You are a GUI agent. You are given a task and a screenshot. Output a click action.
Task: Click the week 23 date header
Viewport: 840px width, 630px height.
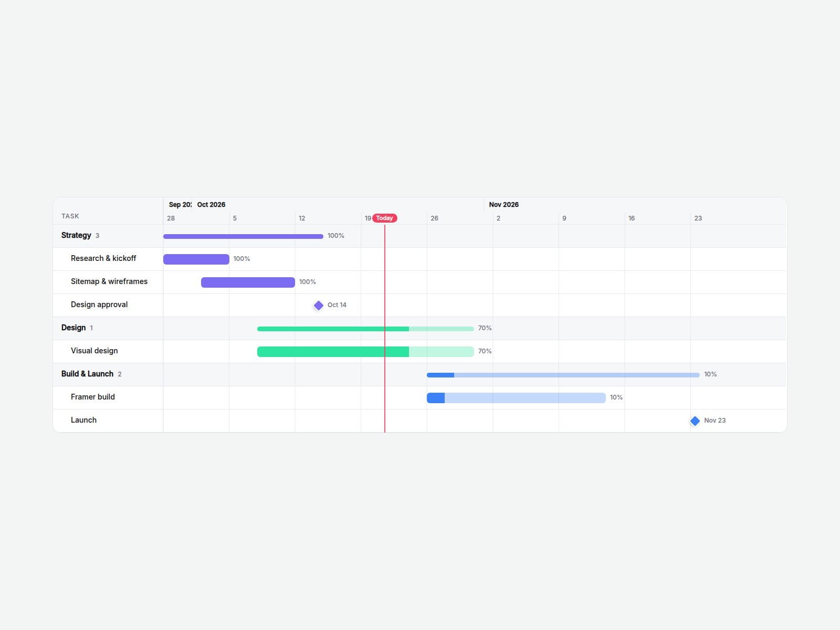click(x=698, y=218)
